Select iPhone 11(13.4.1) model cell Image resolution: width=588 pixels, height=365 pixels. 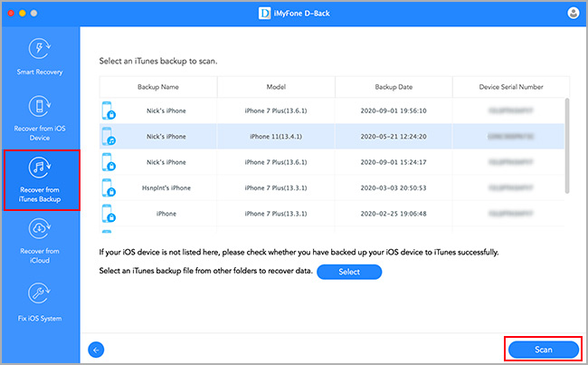click(276, 137)
